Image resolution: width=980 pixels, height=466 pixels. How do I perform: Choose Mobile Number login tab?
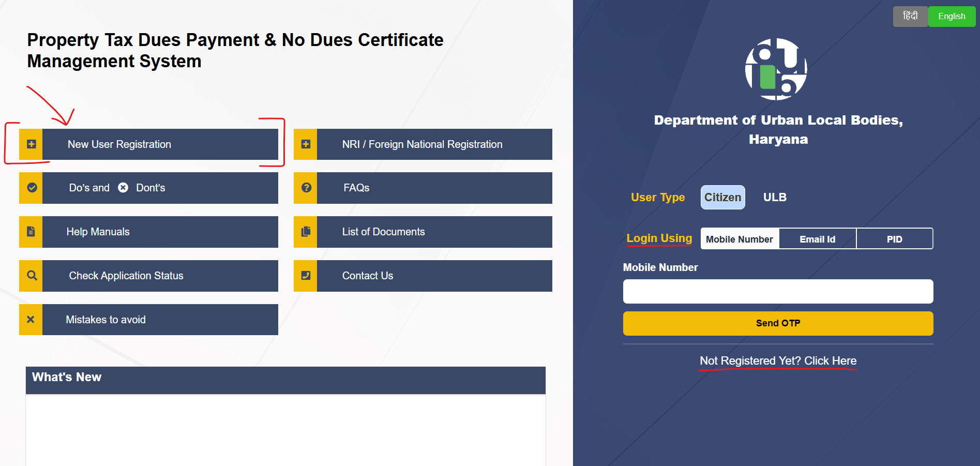point(740,239)
